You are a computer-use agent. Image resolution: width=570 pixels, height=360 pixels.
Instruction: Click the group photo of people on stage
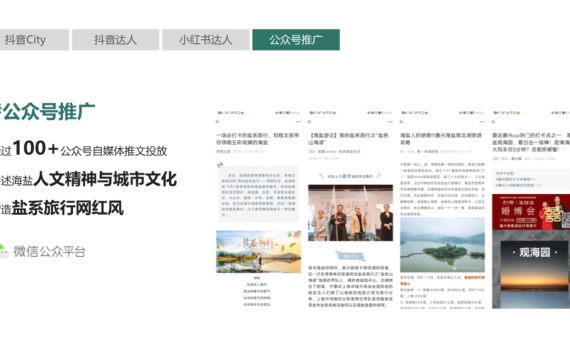(350, 213)
